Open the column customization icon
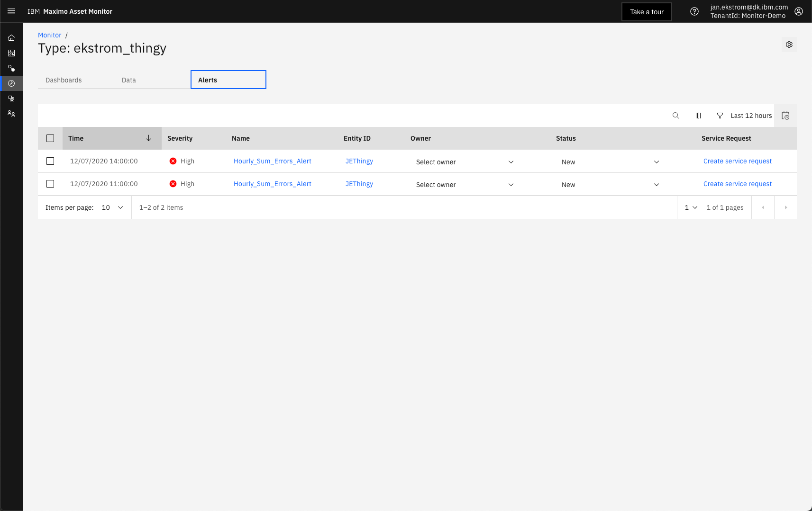Viewport: 812px width, 511px height. tap(698, 116)
